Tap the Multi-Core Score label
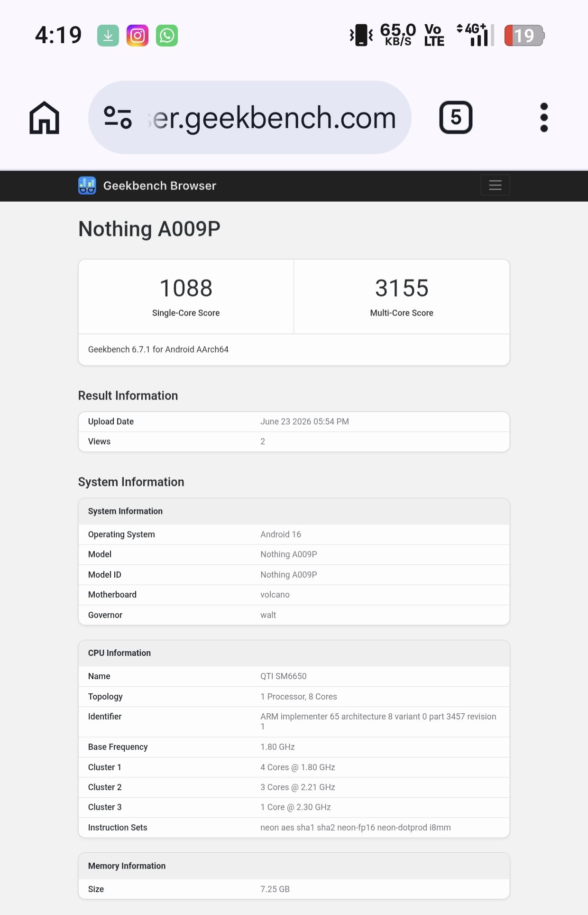588x915 pixels. pyautogui.click(x=402, y=313)
